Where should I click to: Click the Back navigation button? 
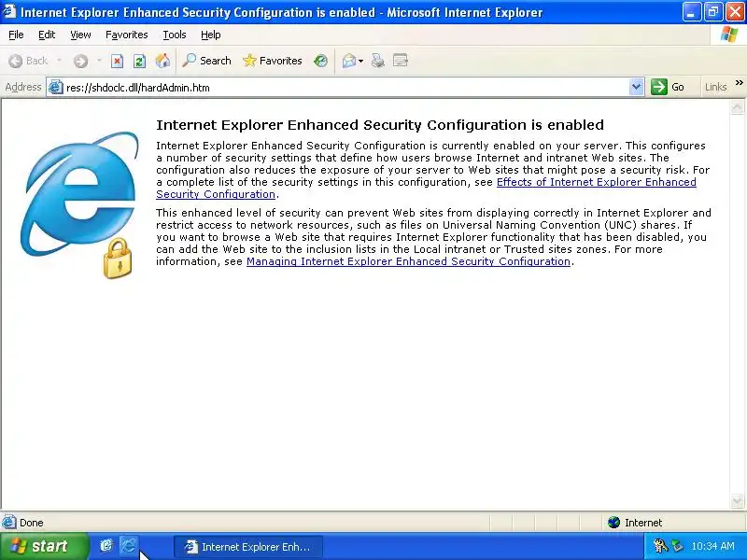(x=29, y=61)
